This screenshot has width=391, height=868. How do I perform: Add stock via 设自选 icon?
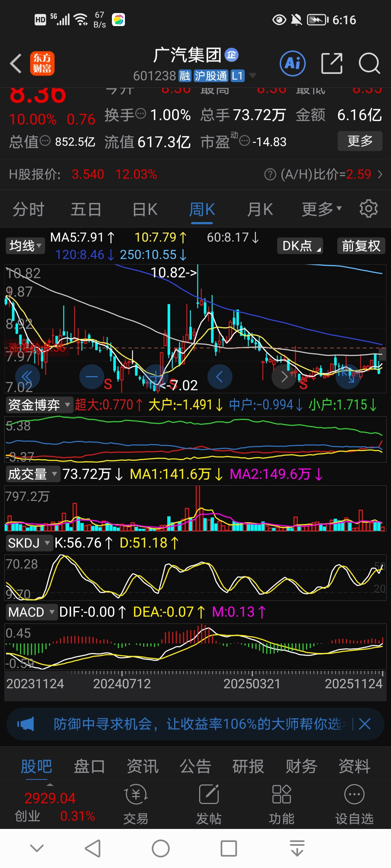[x=354, y=805]
